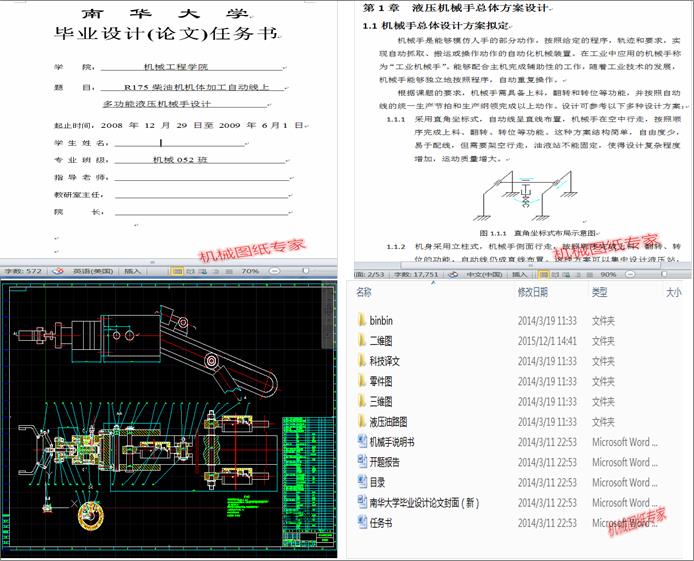Toggle 插入 mode in 任务书 status bar
This screenshot has width=694, height=561.
tap(132, 271)
